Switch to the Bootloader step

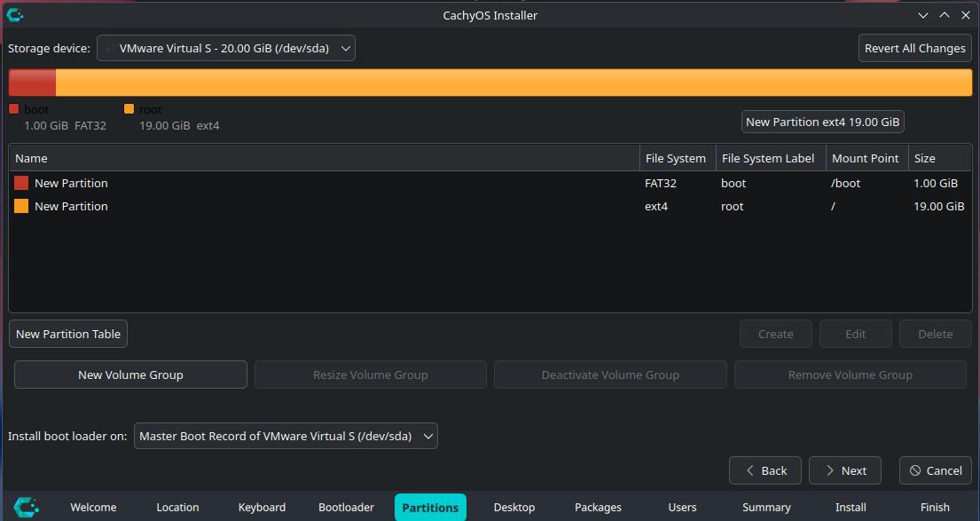coord(346,507)
